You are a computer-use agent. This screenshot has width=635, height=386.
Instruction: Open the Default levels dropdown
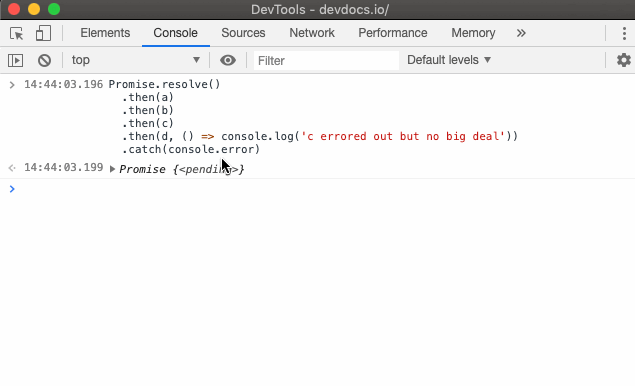(449, 60)
